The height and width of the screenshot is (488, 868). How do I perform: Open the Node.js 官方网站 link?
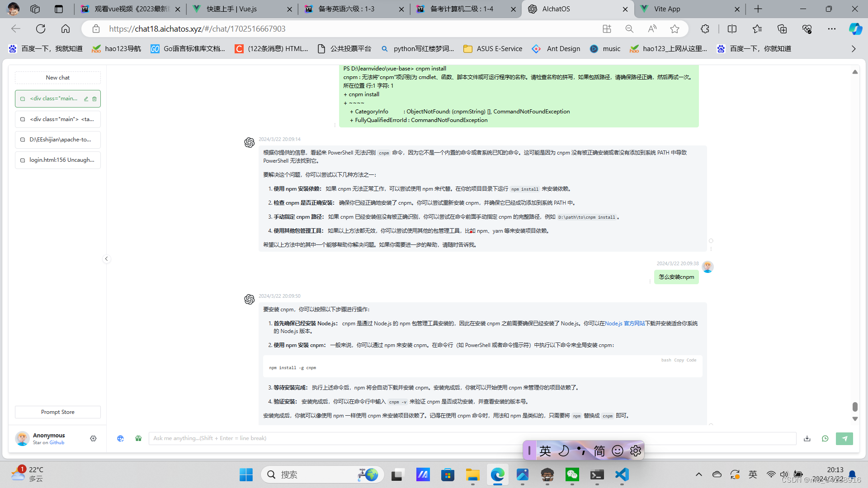(x=625, y=324)
